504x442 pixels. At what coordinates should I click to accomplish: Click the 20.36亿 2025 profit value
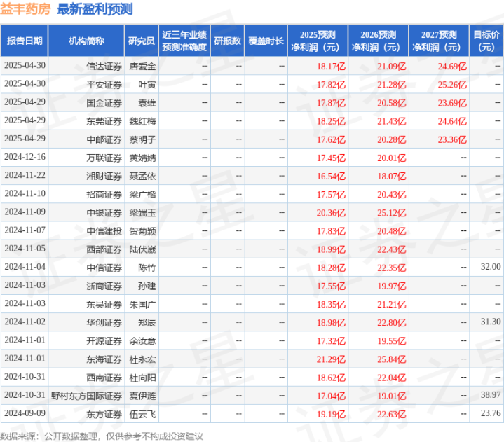(331, 213)
